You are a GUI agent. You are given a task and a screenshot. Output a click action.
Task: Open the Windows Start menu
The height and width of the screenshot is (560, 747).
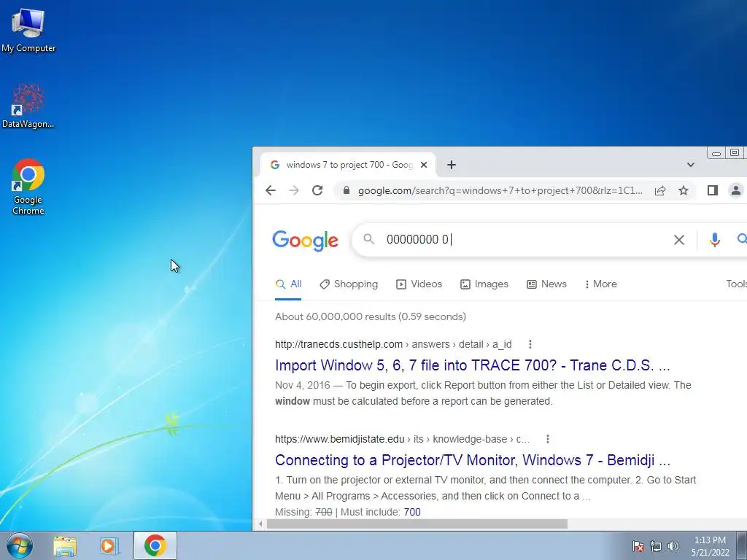pos(20,545)
